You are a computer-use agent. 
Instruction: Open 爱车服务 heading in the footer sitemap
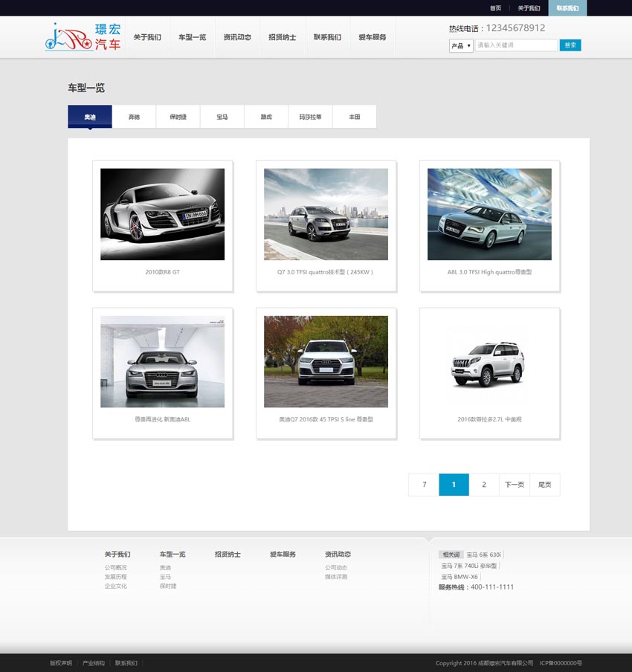click(283, 554)
